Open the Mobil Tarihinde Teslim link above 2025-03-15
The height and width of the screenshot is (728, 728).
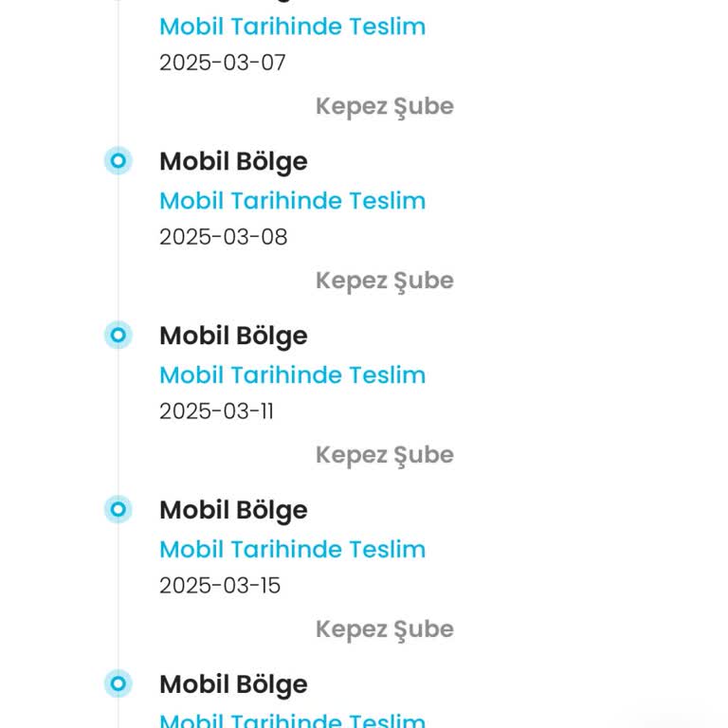[x=292, y=550]
